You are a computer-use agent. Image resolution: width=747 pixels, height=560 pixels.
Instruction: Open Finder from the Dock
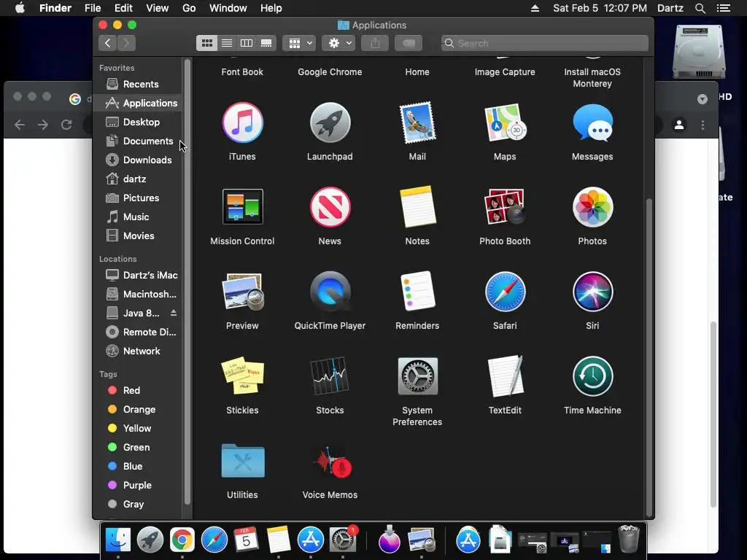117,540
